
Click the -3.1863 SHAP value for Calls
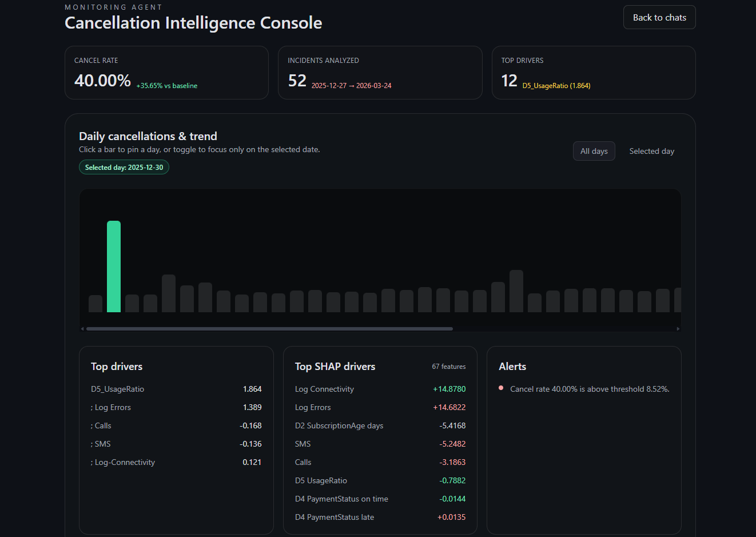point(452,462)
